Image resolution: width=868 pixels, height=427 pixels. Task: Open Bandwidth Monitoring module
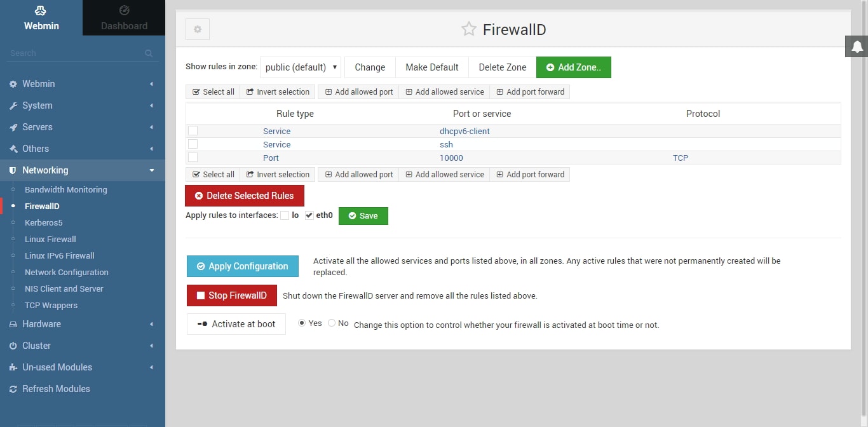click(x=66, y=190)
